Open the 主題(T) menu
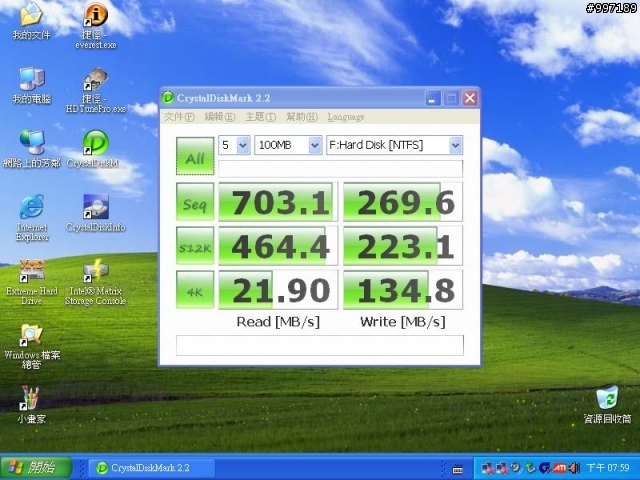The image size is (640, 480). pos(260,117)
